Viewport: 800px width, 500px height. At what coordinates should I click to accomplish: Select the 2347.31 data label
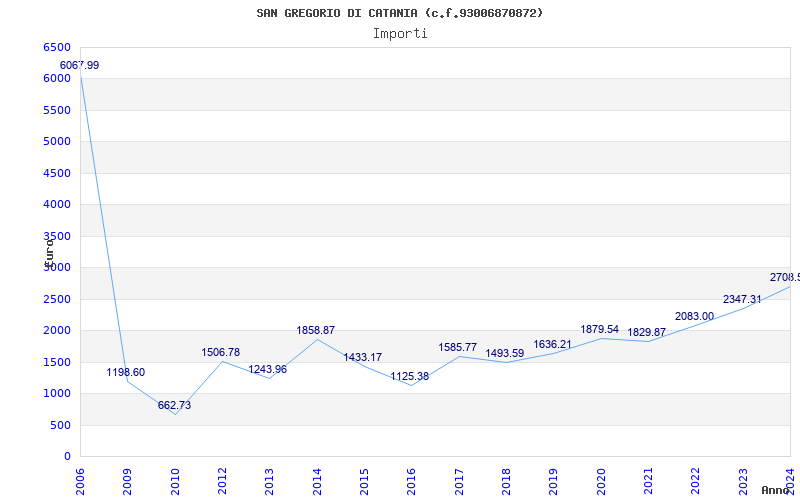click(x=742, y=300)
